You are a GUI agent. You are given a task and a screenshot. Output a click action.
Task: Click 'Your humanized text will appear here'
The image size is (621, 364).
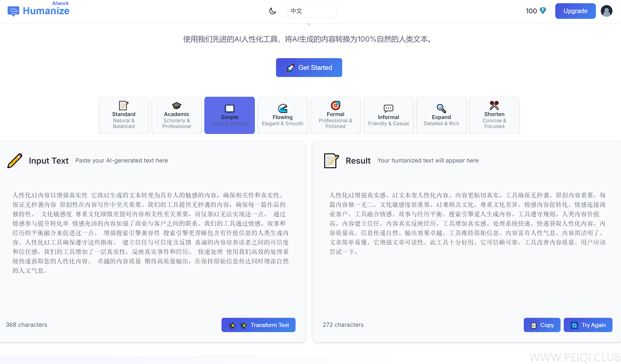(428, 160)
